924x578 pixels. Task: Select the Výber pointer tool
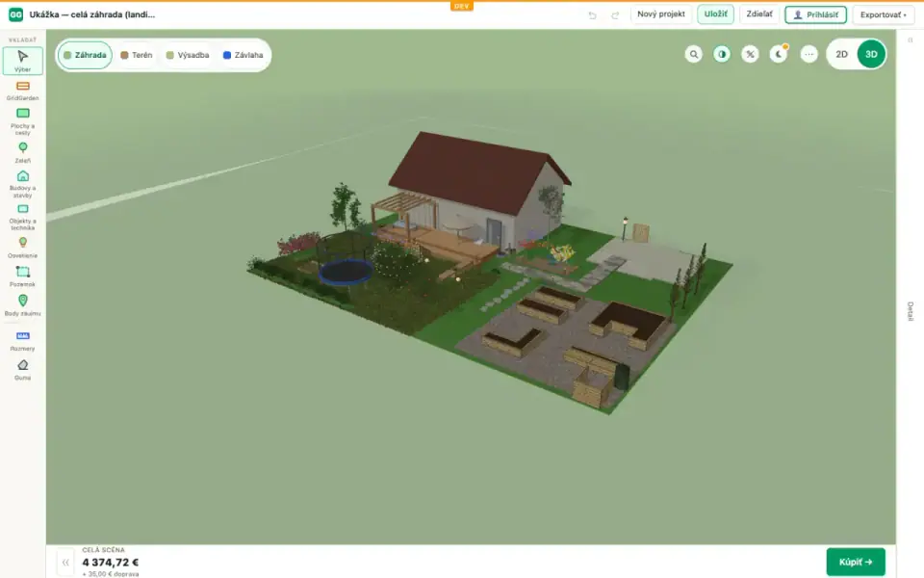(x=22, y=61)
